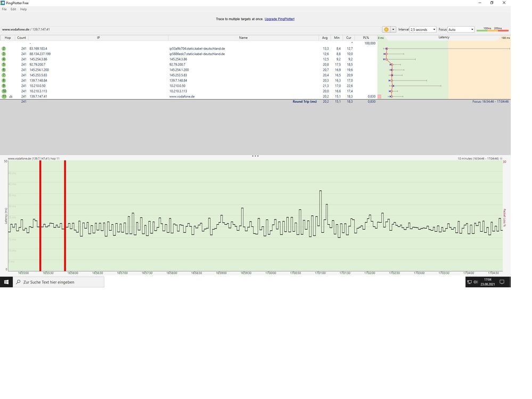Image resolution: width=532 pixels, height=399 pixels.
Task: Click the 100ms 200ms latency color scale
Action: pos(492,29)
